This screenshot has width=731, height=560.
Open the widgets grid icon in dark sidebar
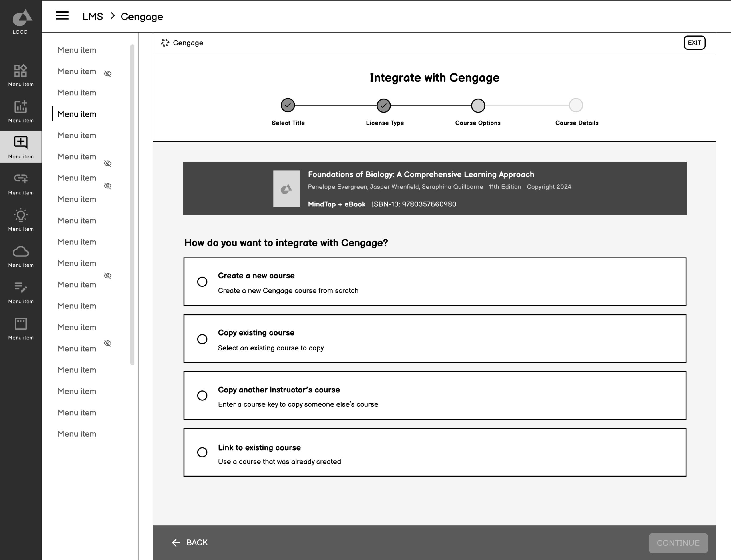20,71
